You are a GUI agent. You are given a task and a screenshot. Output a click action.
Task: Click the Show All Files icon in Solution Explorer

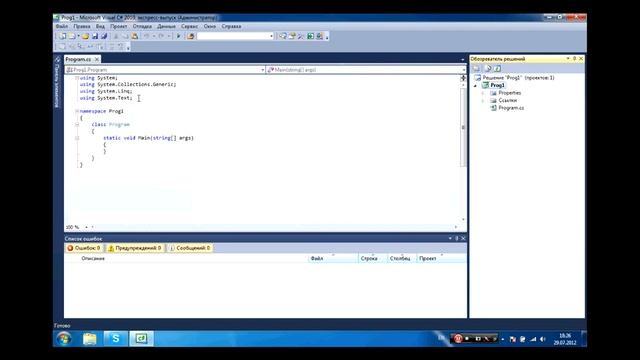pos(488,68)
